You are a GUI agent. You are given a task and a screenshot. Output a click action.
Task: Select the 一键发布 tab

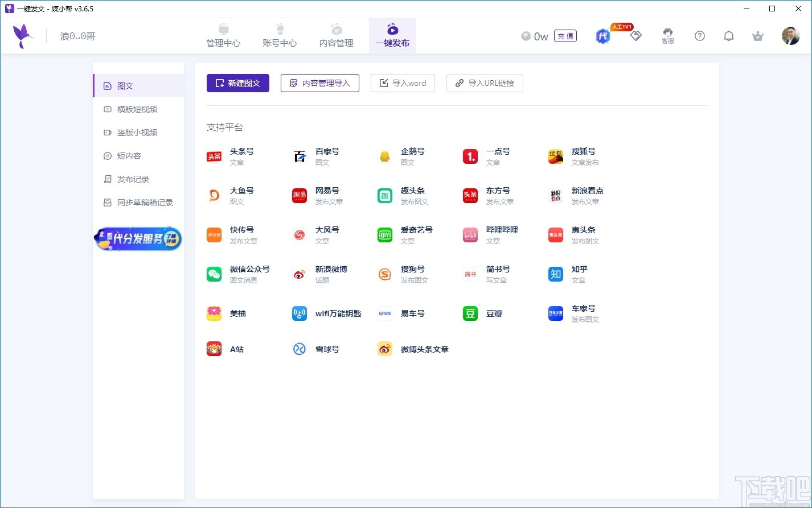coord(392,36)
